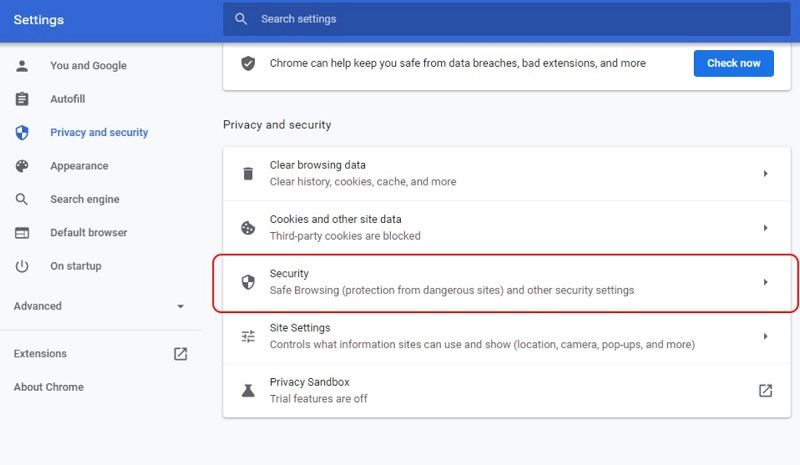Click the You and Google person icon
The height and width of the screenshot is (465, 800).
click(x=22, y=66)
